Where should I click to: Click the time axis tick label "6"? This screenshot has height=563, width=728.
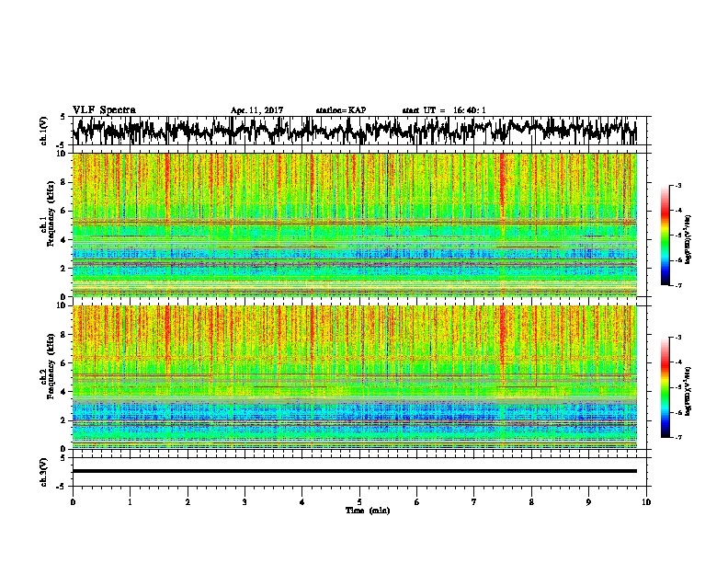[x=417, y=502]
